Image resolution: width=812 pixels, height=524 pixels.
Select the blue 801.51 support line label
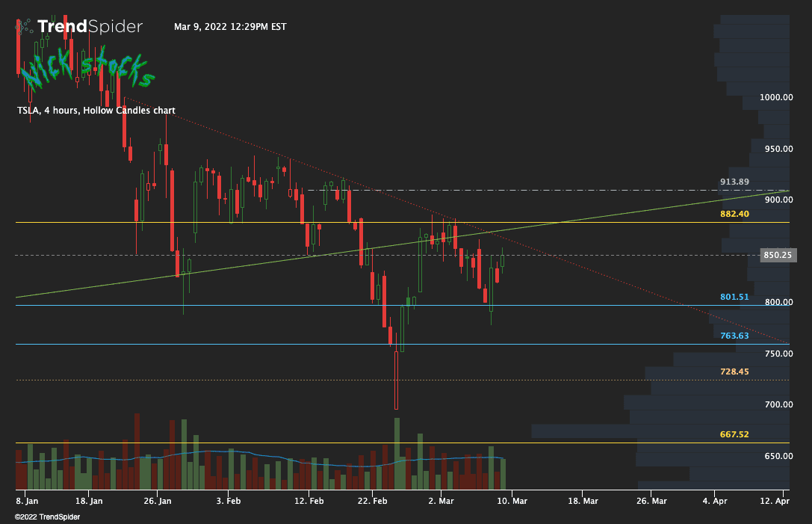click(x=734, y=297)
